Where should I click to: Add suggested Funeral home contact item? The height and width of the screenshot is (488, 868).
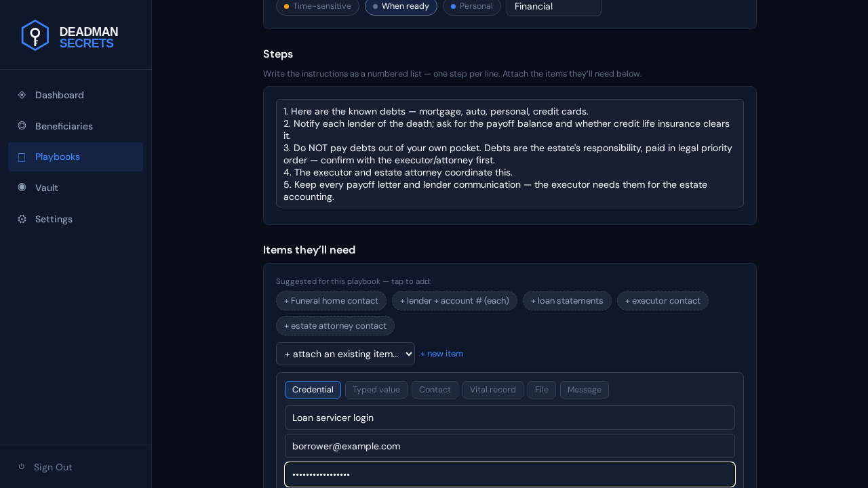click(331, 300)
